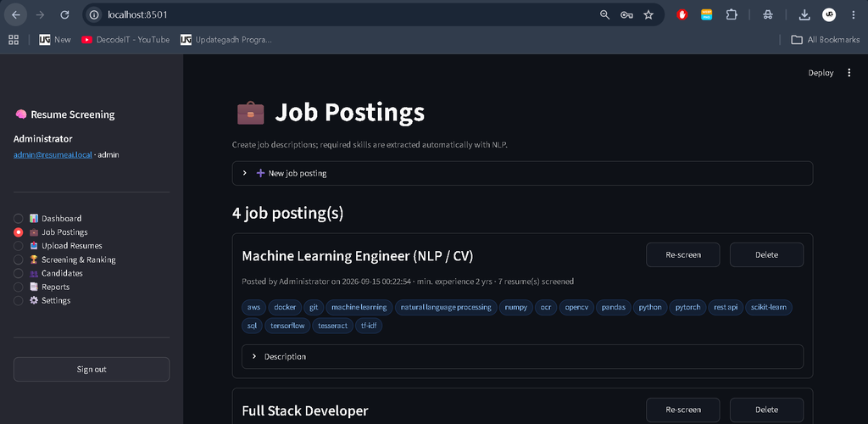The image size is (868, 424).
Task: Click the tensorflow skill tag
Action: coord(287,326)
